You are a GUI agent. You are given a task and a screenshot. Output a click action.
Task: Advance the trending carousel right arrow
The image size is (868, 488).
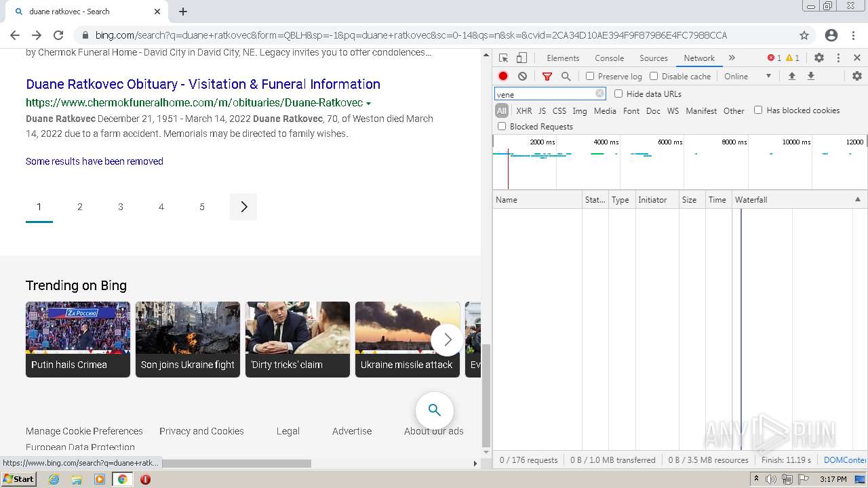tap(447, 340)
